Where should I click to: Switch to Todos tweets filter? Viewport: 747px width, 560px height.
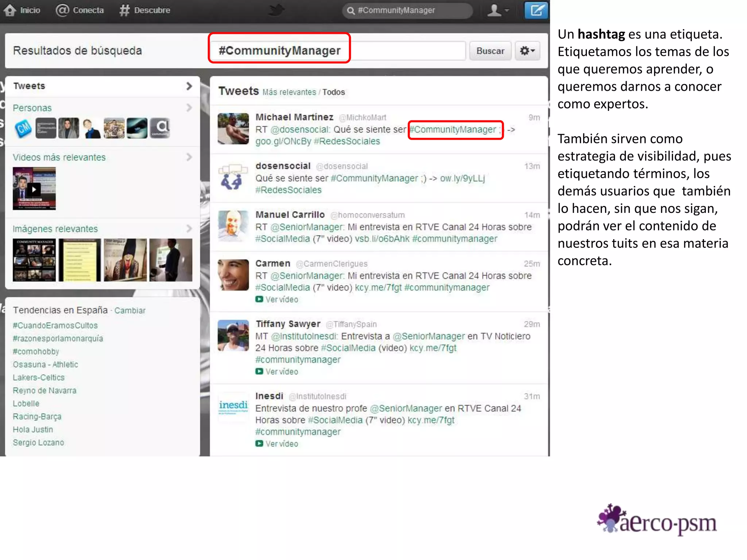[x=333, y=92]
